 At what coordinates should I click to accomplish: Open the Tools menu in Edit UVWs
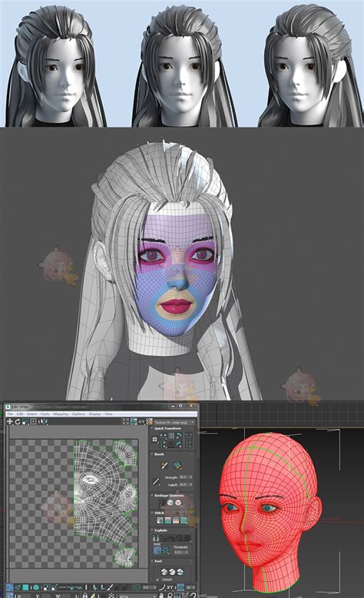(x=45, y=414)
